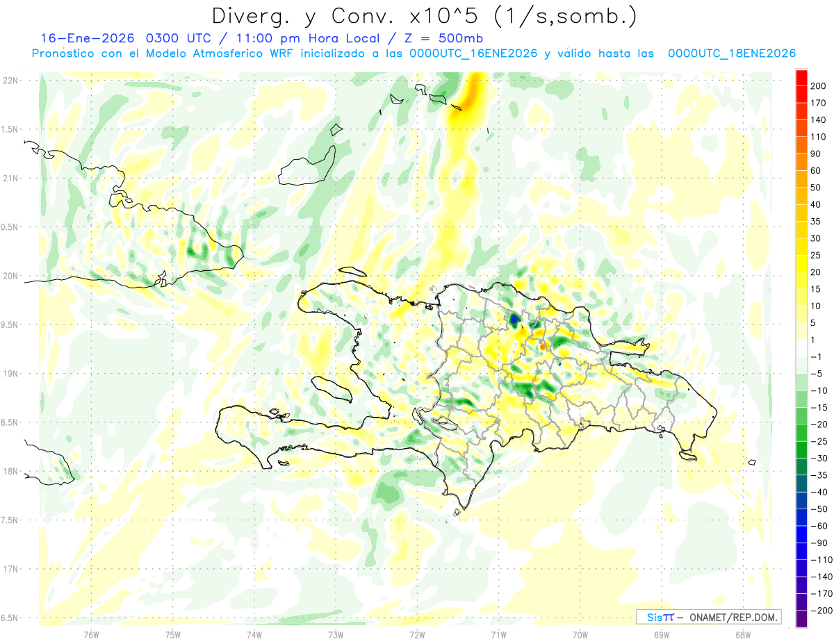This screenshot has width=834, height=644.
Task: Click latitude label '22N'
Action: pos(11,81)
